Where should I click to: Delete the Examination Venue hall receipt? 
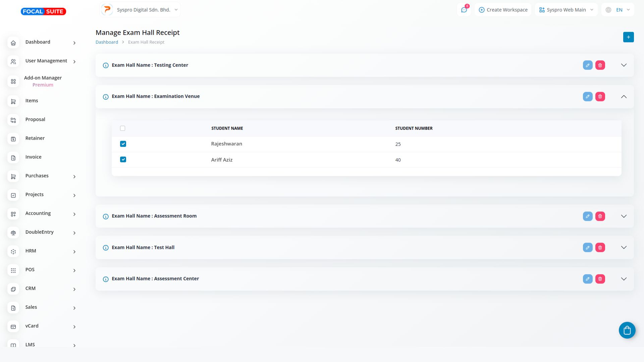click(600, 97)
